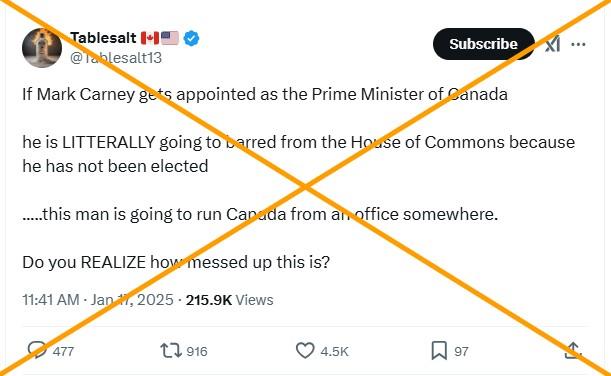
Task: Click the 916 reposts count
Action: pyautogui.click(x=197, y=351)
